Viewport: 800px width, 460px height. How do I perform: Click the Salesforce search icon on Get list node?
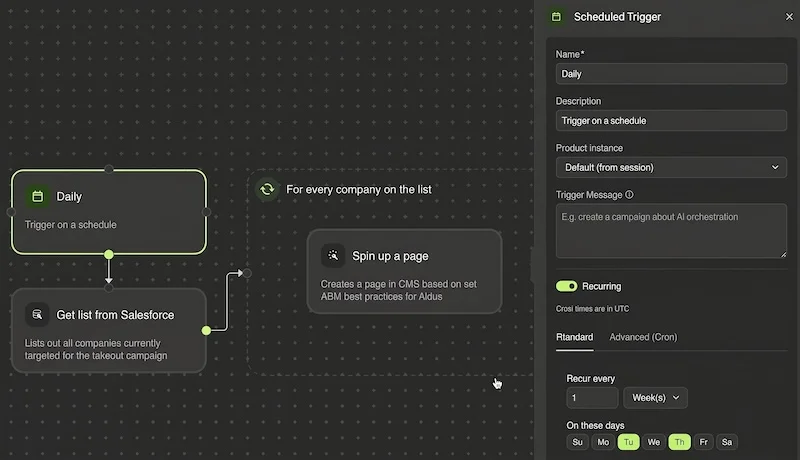point(37,315)
